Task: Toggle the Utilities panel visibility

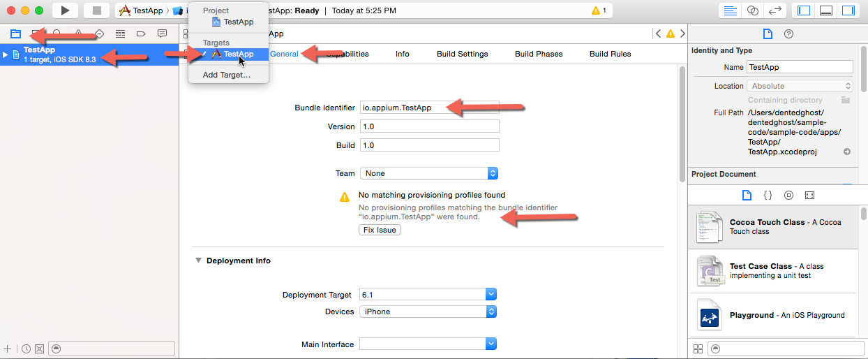Action: (848, 10)
